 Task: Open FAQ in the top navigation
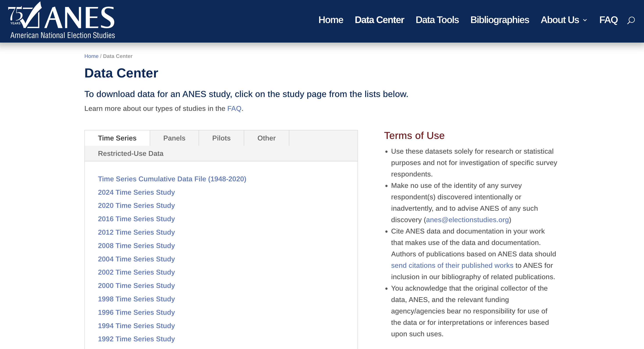608,20
